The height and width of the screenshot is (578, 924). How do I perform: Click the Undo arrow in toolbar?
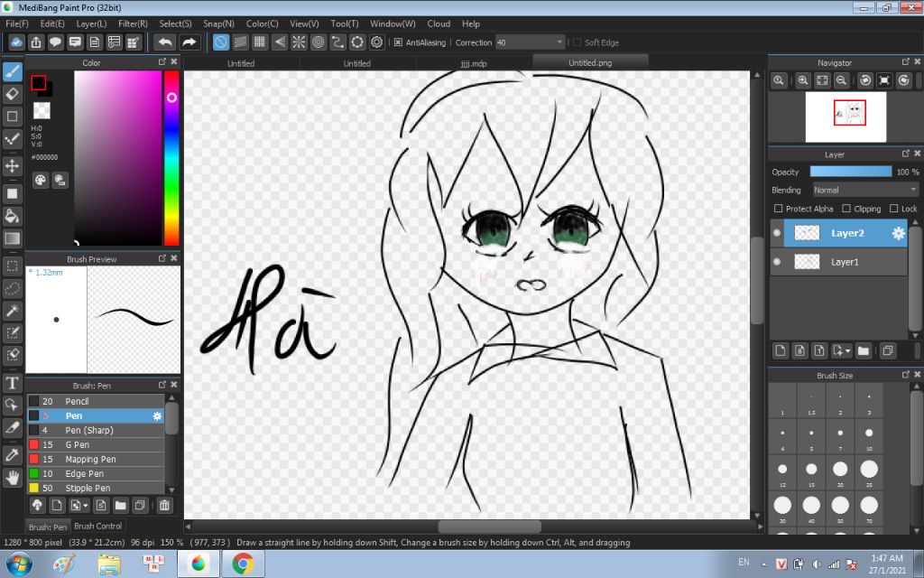click(166, 42)
